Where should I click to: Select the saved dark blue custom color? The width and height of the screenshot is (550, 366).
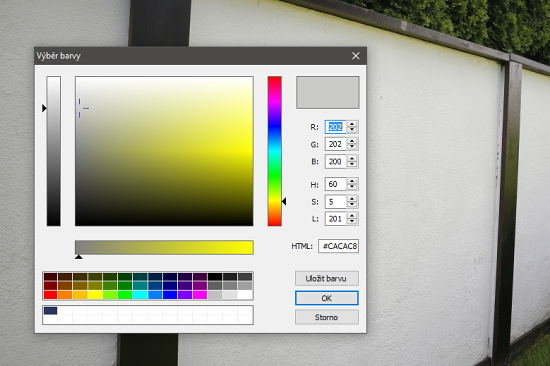51,311
